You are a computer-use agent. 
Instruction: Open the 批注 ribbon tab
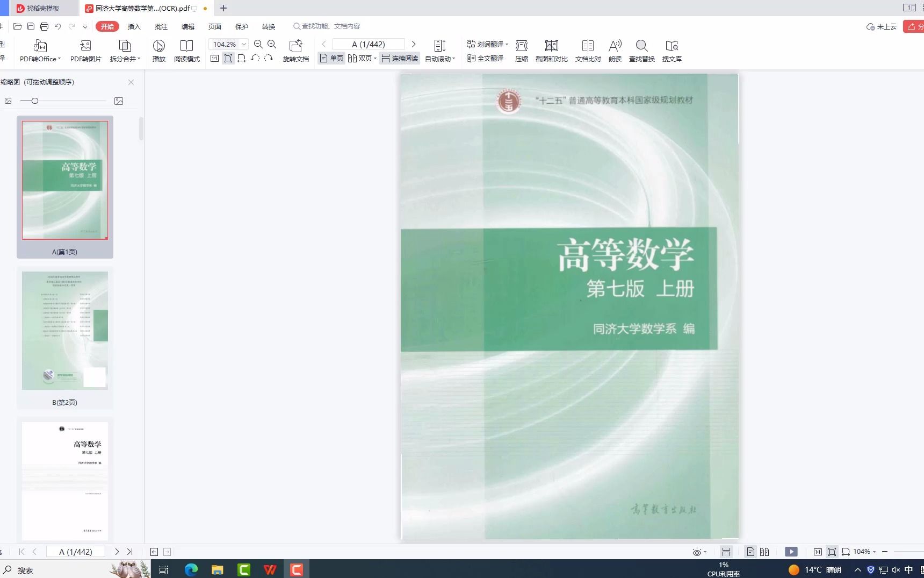click(161, 26)
